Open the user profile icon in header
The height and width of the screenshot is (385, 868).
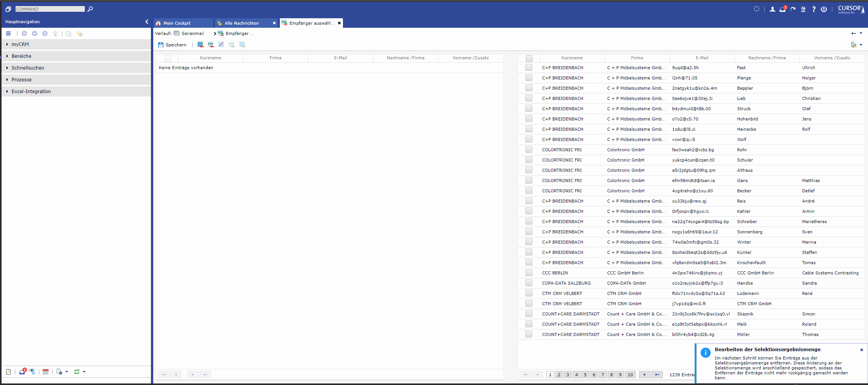coord(772,9)
